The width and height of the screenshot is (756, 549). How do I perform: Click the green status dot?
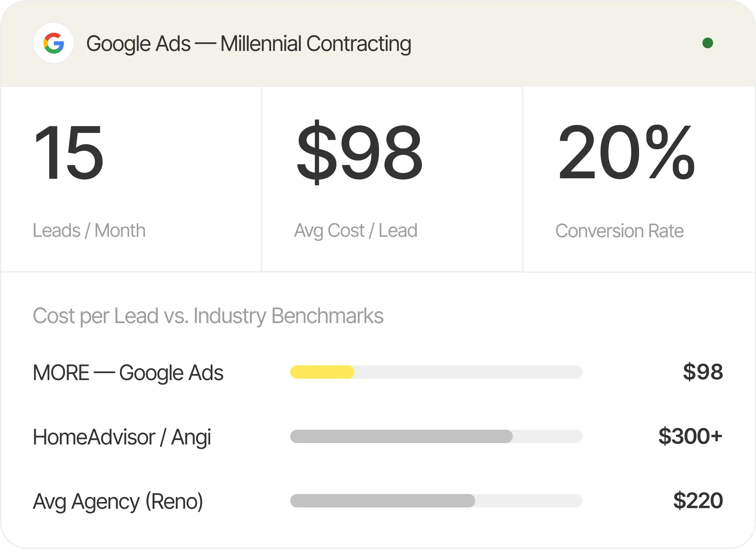707,43
